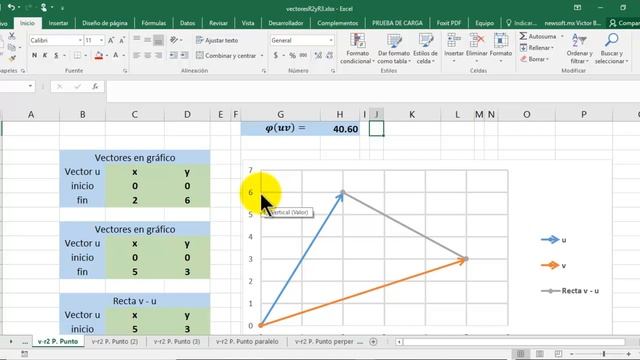The height and width of the screenshot is (360, 640).
Task: Switch to sheet v-r2 P. Punto (2)
Action: [115, 342]
